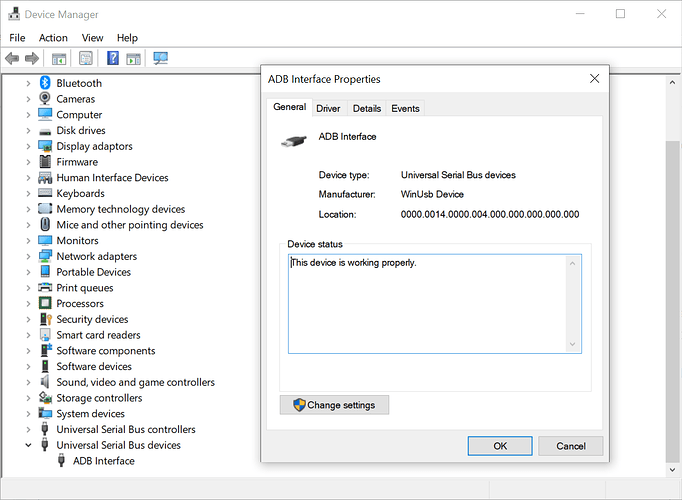Click the device tree scrollbar down arrow
This screenshot has height=500, width=682.
pyautogui.click(x=672, y=470)
